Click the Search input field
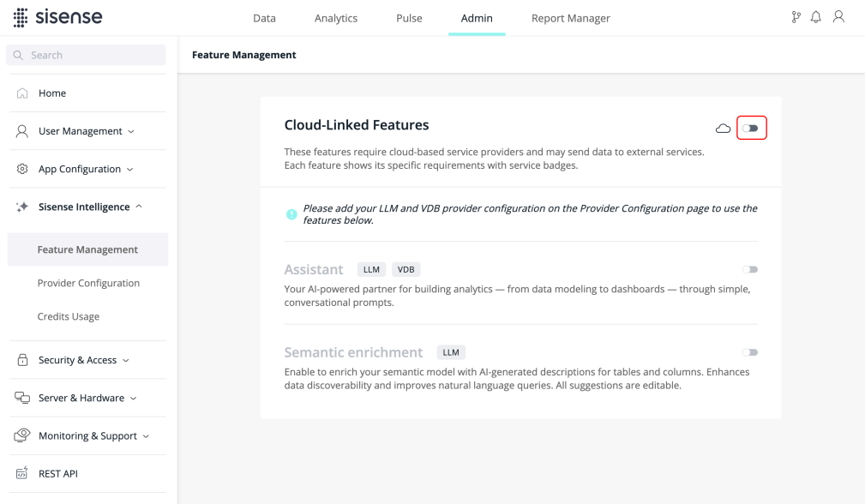The height and width of the screenshot is (504, 865). [86, 55]
